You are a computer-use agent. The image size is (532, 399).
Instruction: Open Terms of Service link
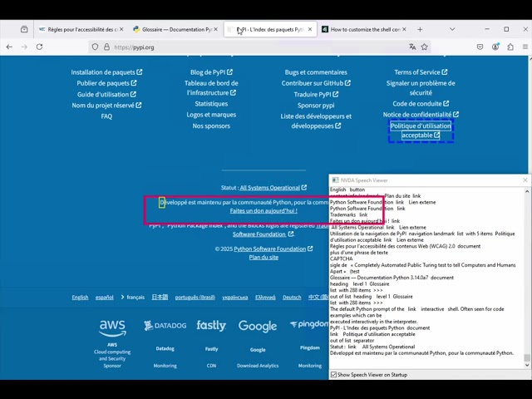point(421,72)
